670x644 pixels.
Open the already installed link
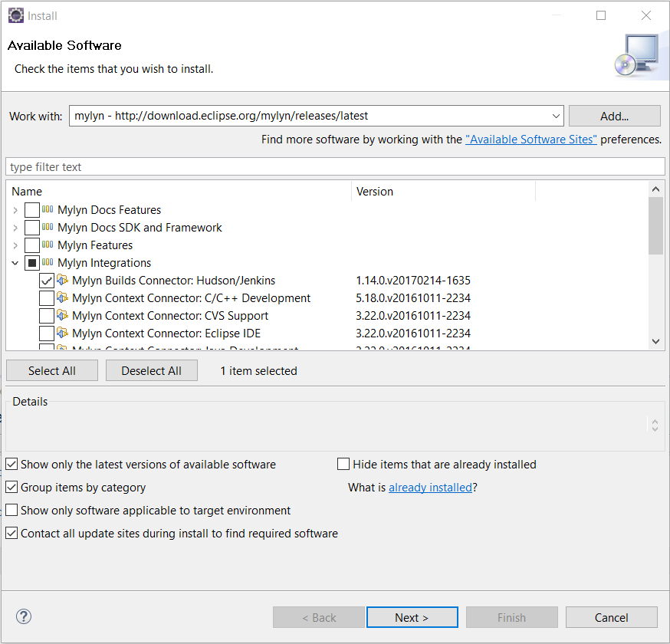coord(430,487)
